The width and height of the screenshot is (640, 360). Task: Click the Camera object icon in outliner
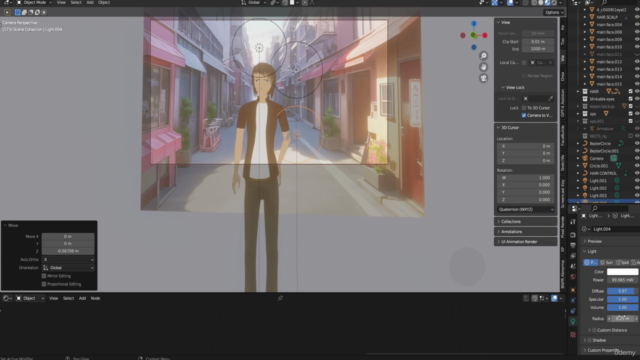coord(585,158)
